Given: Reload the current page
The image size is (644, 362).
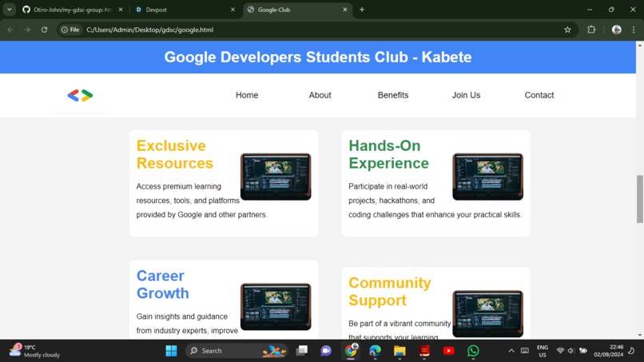Looking at the screenshot, I should tap(45, 30).
